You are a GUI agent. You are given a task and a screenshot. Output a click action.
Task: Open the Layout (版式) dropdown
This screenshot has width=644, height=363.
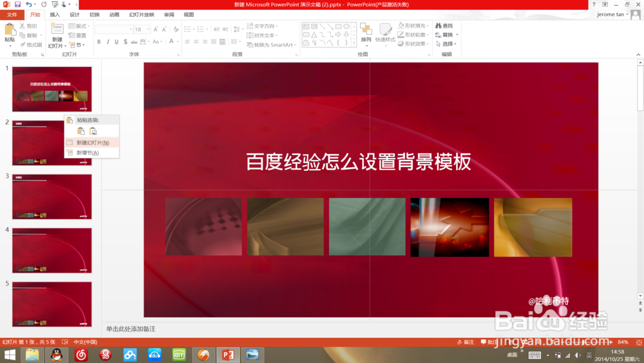point(79,26)
